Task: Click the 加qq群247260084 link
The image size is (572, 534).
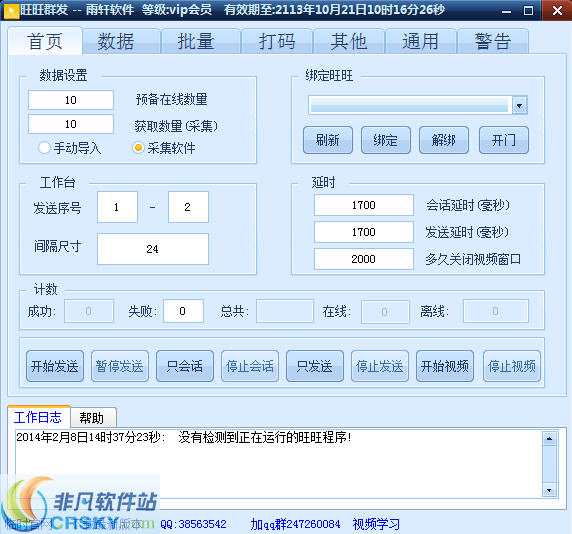Action: tap(295, 524)
